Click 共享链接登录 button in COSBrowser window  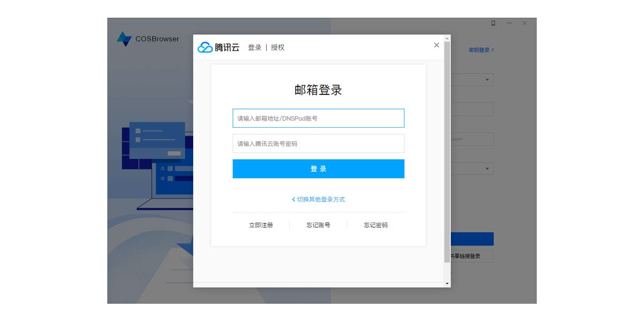tap(472, 256)
